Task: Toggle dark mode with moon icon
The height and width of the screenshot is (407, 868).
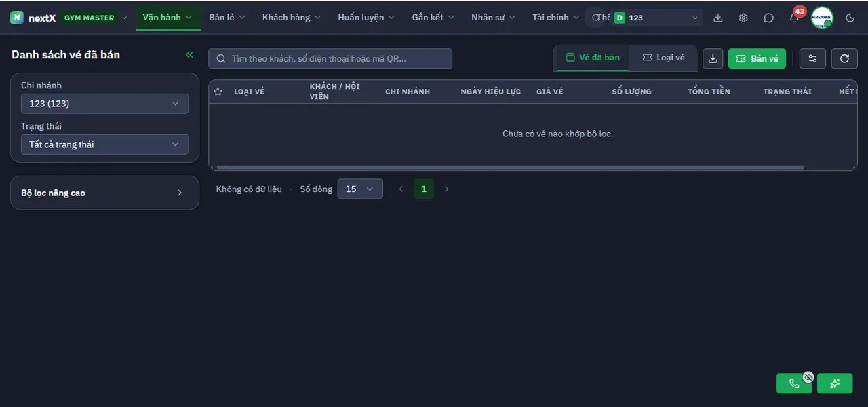Action: (850, 18)
